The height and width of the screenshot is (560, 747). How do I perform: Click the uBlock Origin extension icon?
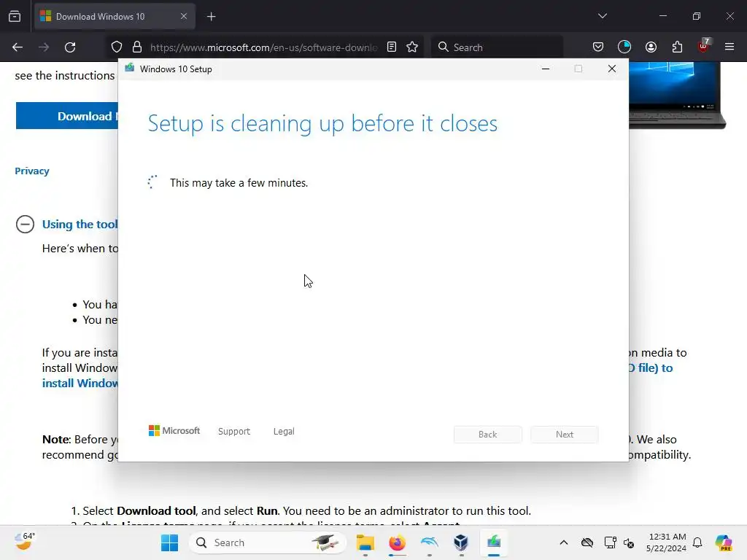[704, 46]
